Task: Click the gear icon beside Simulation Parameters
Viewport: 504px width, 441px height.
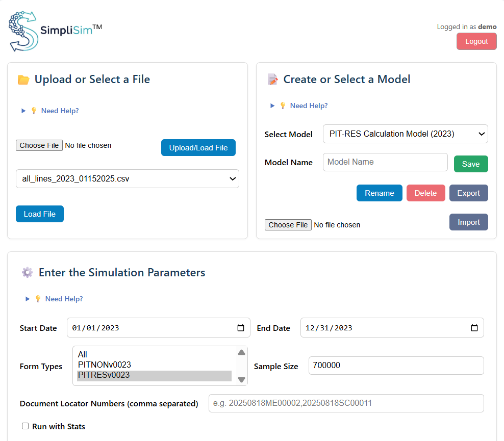Action: click(x=28, y=272)
